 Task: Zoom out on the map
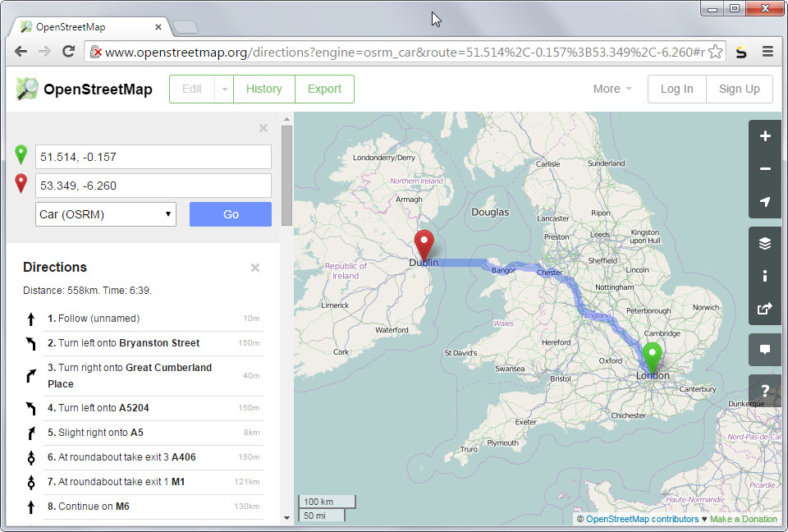click(765, 169)
